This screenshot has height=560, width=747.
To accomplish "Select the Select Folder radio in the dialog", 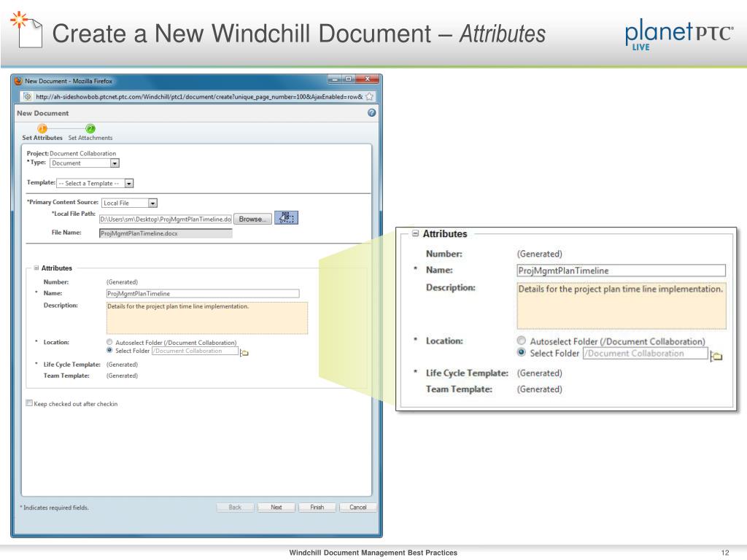I will click(109, 350).
